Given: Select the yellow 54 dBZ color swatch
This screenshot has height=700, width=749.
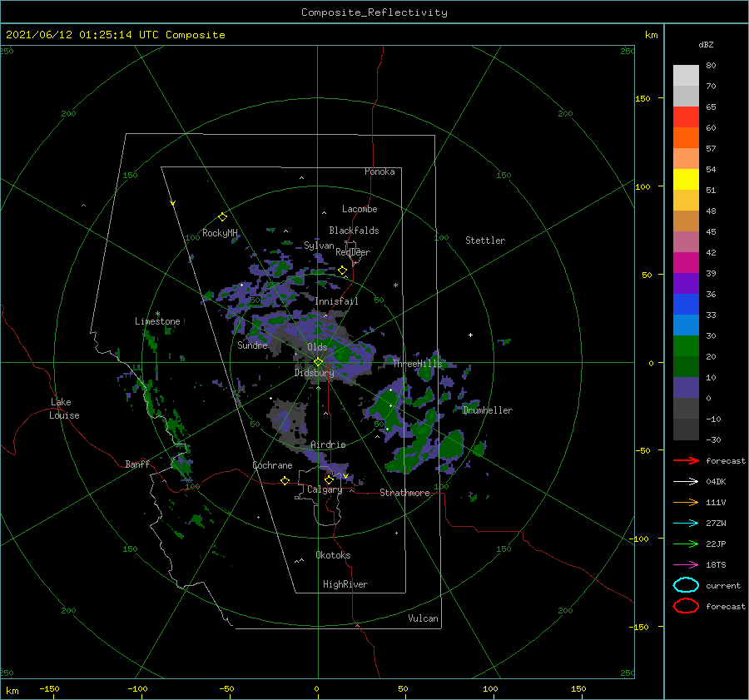Looking at the screenshot, I should [686, 180].
